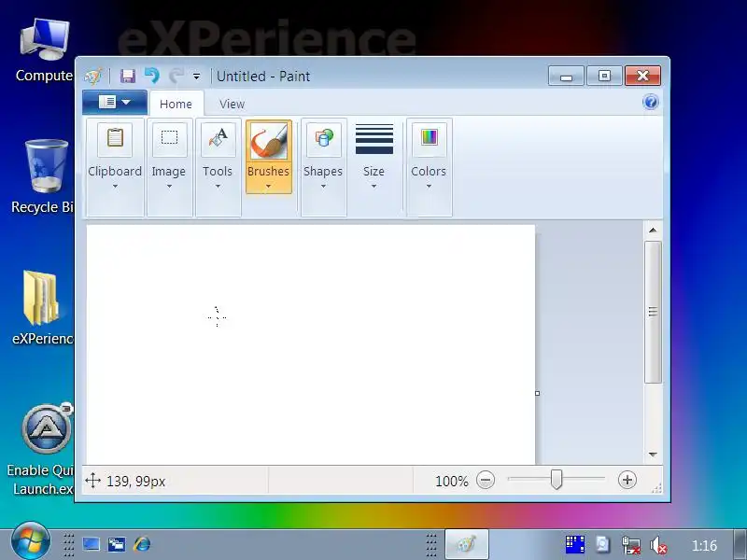Open the Windows Start orb
This screenshot has height=560, width=747.
click(31, 541)
